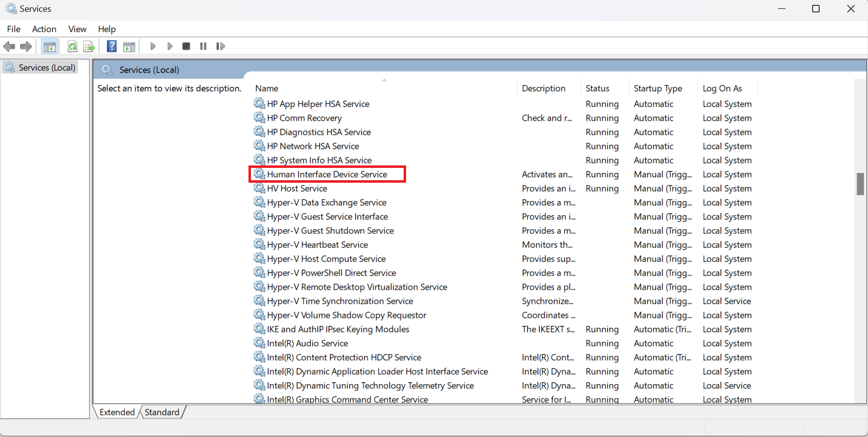The image size is (868, 437).
Task: Open Help with the blue question mark icon
Action: click(112, 46)
